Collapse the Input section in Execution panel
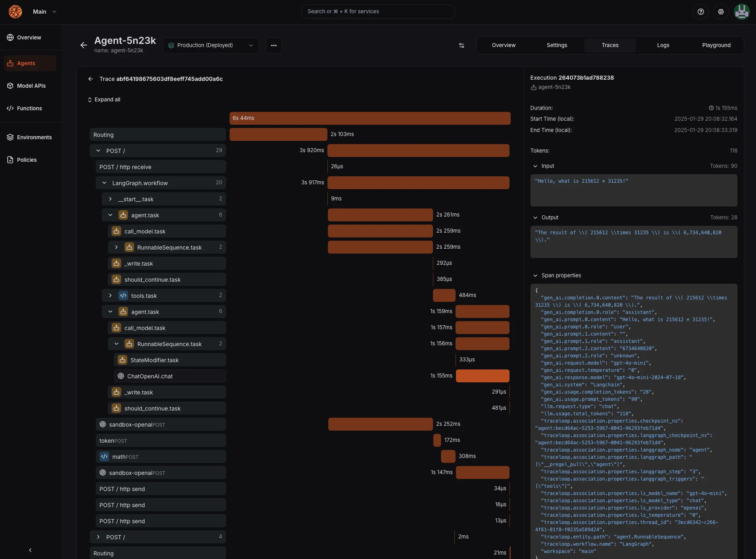Screen dimensions: 756x559 point(536,166)
